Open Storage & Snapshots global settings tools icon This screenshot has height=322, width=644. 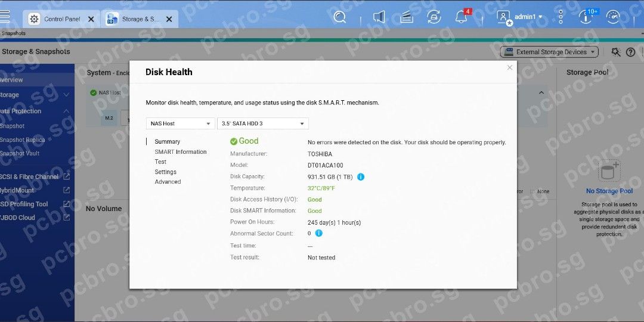(x=615, y=52)
